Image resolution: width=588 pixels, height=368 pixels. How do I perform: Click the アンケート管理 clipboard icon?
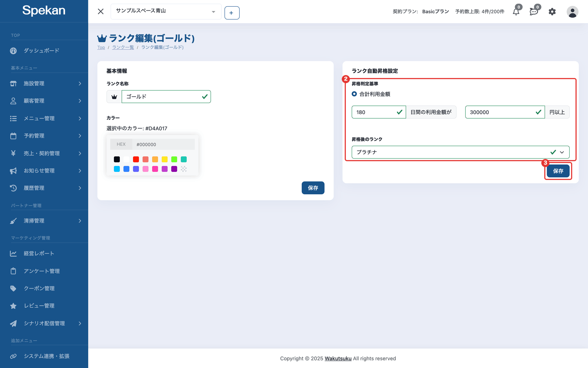click(x=13, y=271)
